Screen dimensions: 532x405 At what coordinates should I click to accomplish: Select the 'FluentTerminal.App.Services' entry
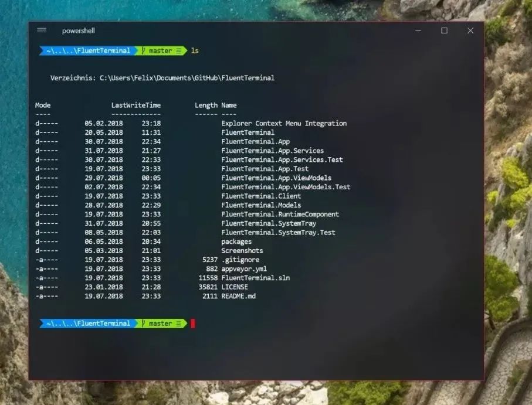pos(272,151)
